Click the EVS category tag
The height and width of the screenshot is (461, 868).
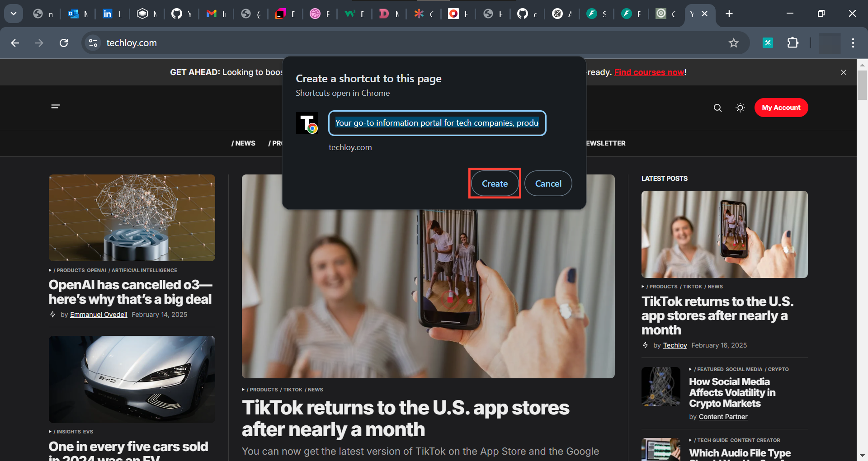pos(88,432)
